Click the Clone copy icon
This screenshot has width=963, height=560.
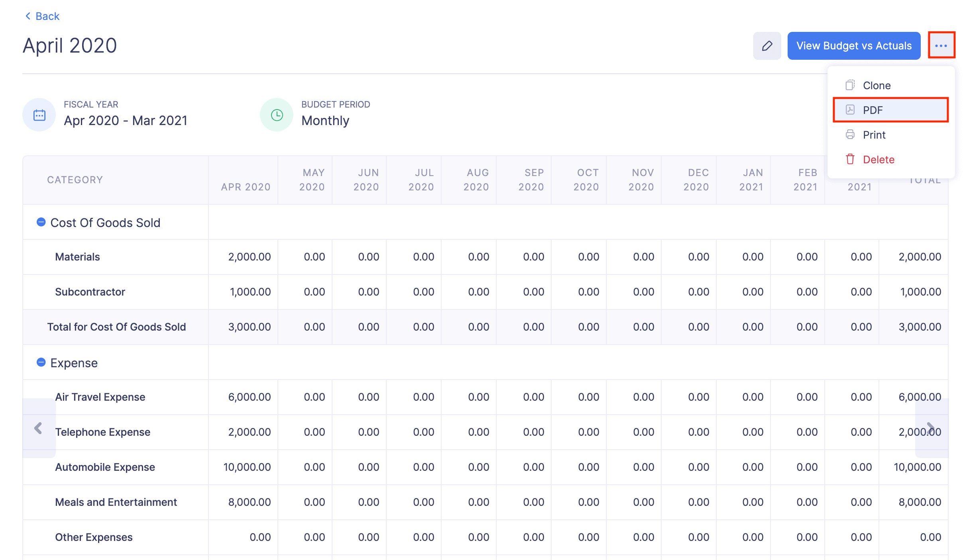coord(850,85)
